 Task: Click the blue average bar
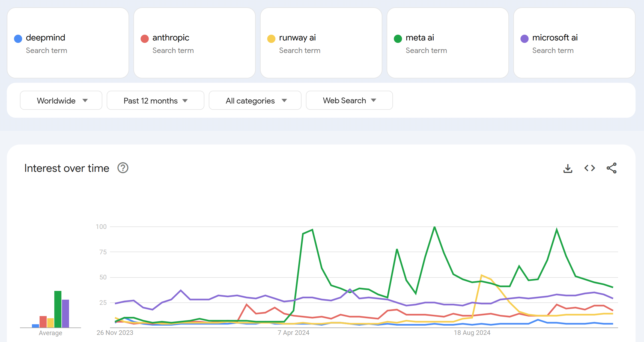pyautogui.click(x=35, y=326)
